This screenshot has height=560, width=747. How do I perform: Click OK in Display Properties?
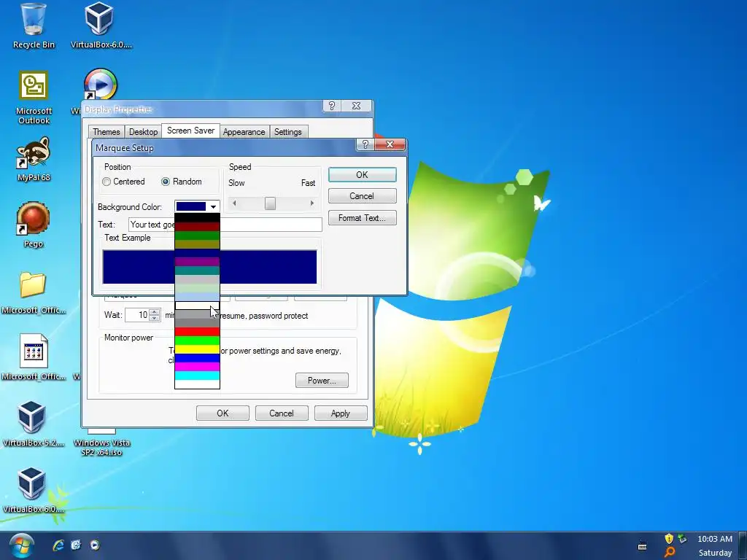(x=222, y=413)
